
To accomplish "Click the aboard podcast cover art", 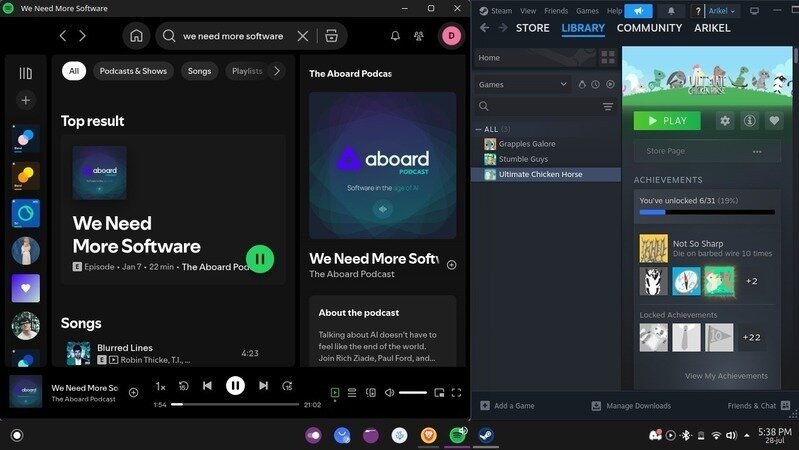I will (383, 166).
